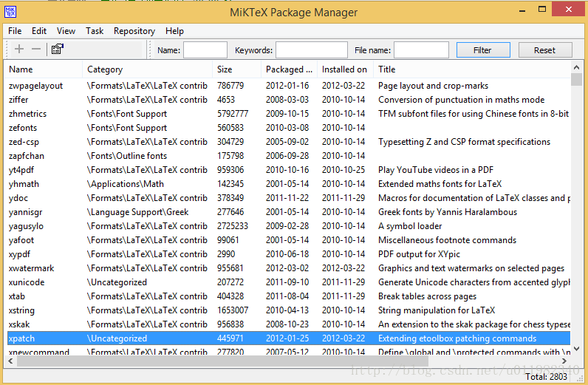Click the MiKTeX application icon in title bar
The image size is (588, 385).
pos(10,12)
